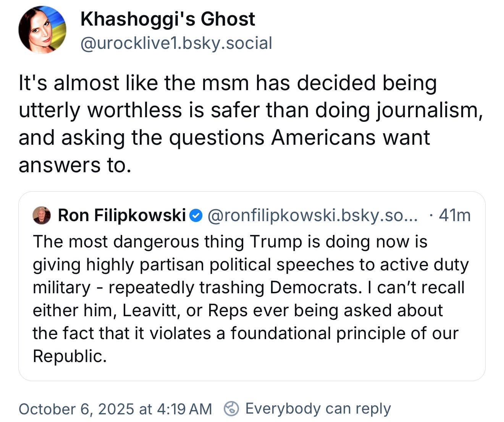Image resolution: width=504 pixels, height=422 pixels.
Task: Click the 41m quoted post timestamp
Action: coord(454,215)
